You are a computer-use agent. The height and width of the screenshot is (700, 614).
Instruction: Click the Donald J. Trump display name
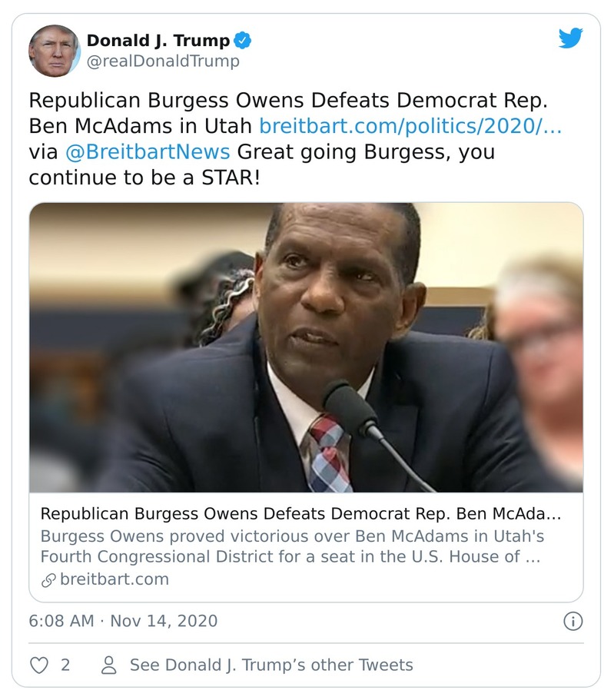click(158, 41)
